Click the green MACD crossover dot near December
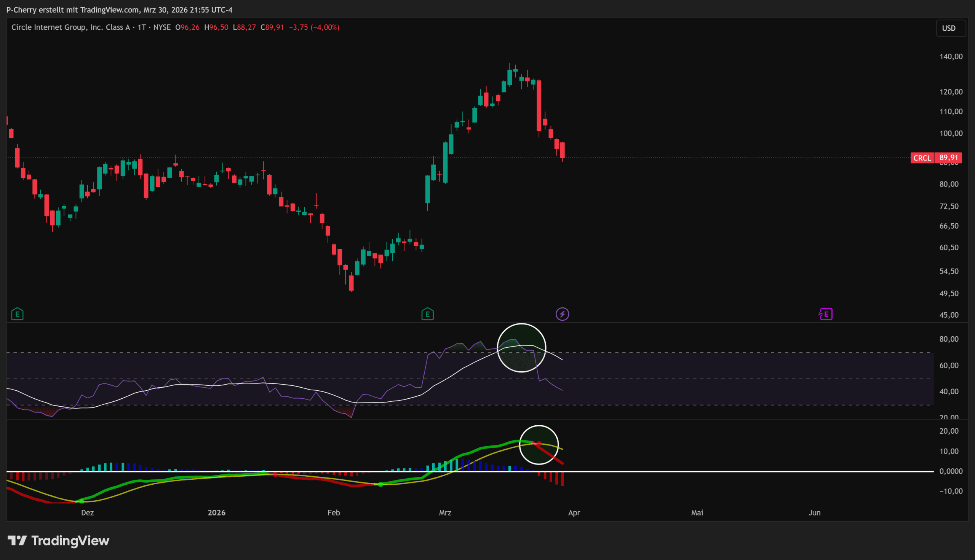Screen dimensions: 975x560 (81, 501)
